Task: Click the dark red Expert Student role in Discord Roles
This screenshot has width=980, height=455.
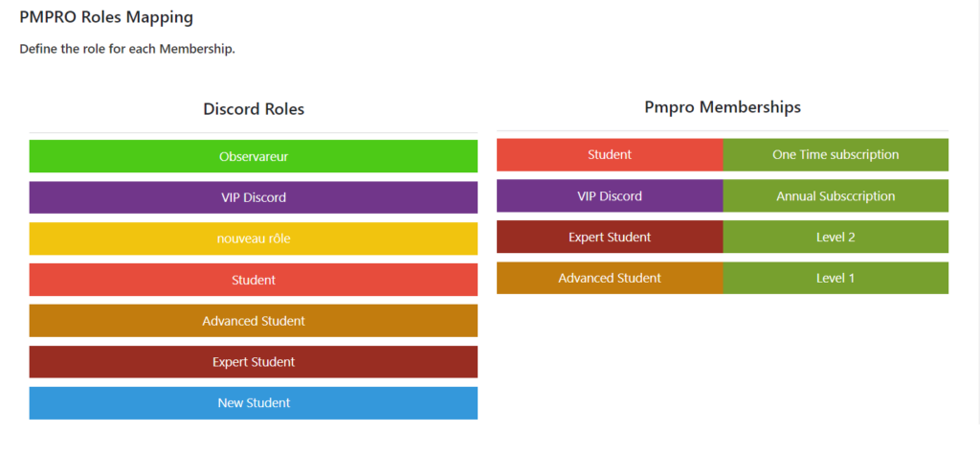Action: point(253,362)
